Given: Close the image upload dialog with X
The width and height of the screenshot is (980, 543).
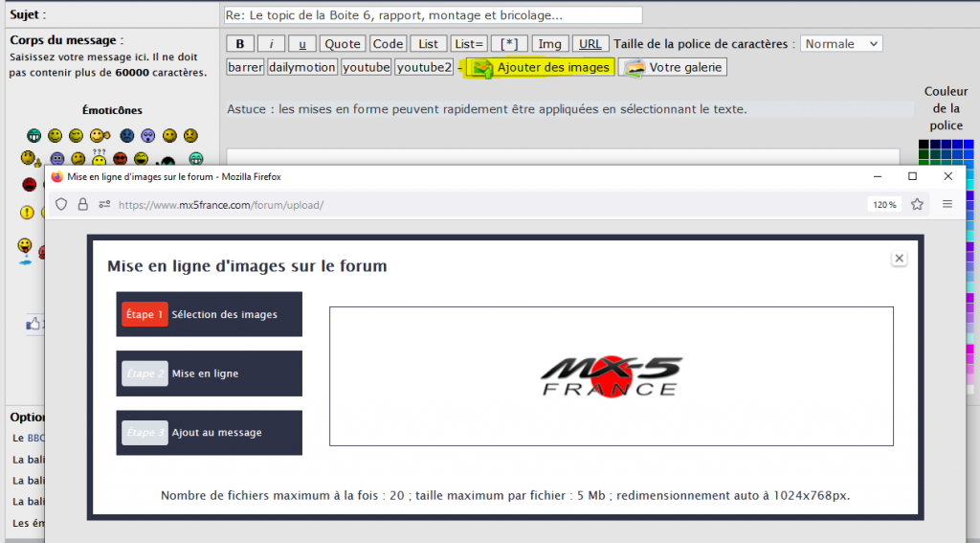Looking at the screenshot, I should pos(899,259).
